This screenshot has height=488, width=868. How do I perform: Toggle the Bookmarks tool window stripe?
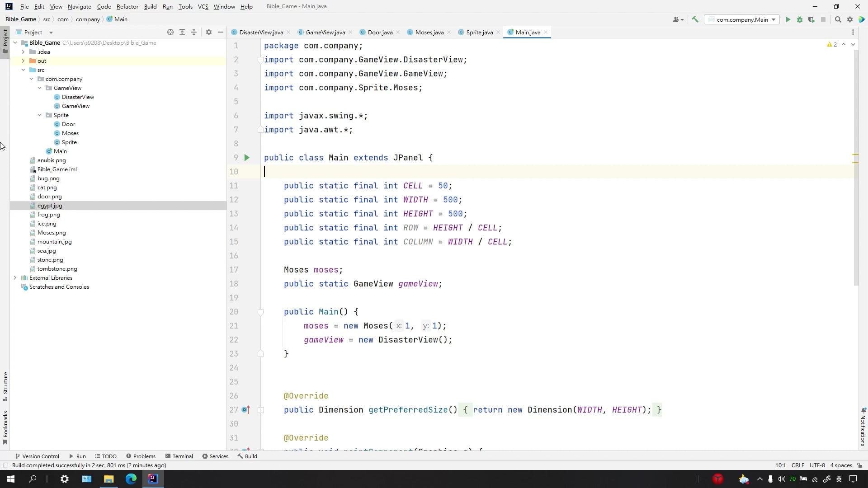point(5,427)
